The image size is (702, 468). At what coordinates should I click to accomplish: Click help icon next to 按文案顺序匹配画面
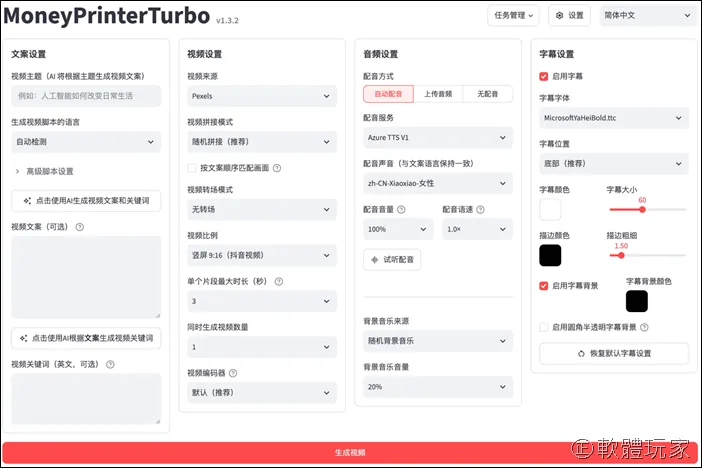click(277, 168)
